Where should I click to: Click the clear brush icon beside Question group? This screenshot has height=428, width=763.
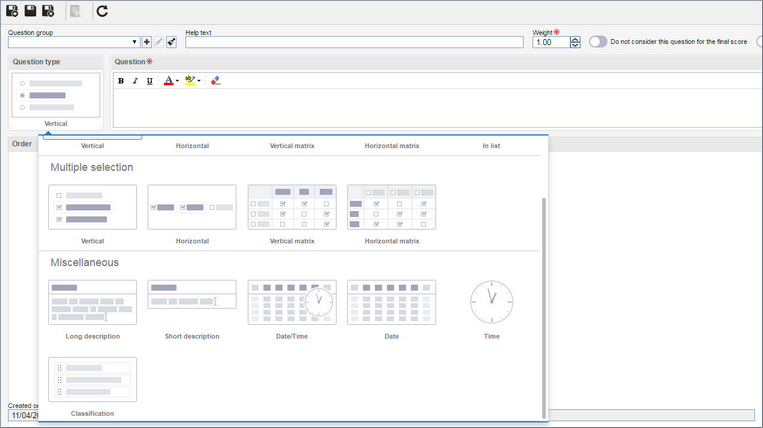[x=171, y=42]
